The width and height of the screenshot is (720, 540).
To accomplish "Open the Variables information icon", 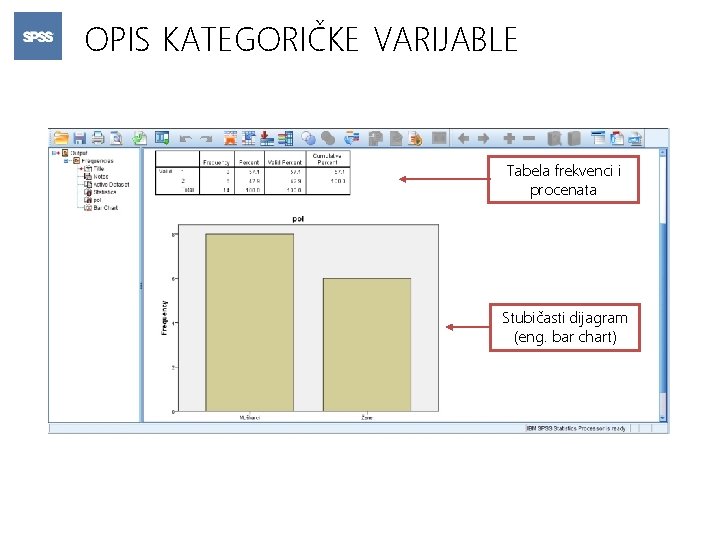I will [x=285, y=138].
